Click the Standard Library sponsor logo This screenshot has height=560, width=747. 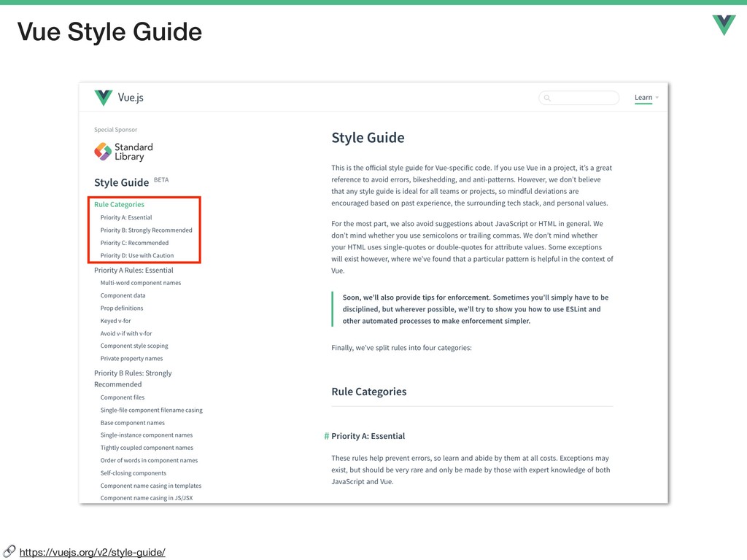tap(124, 152)
